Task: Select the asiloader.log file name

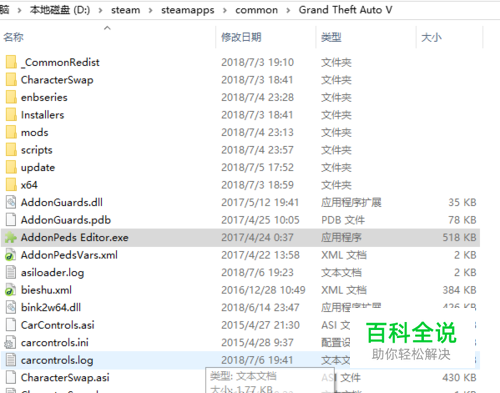Action: [52, 273]
